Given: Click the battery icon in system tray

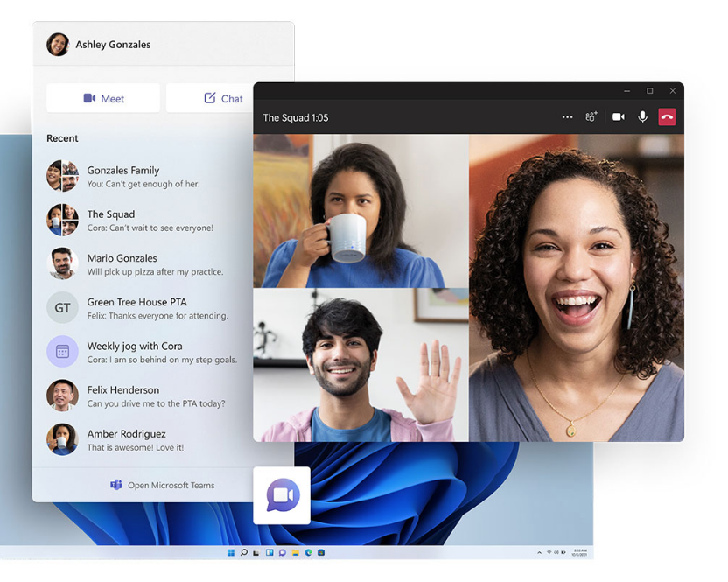Looking at the screenshot, I should [x=563, y=552].
